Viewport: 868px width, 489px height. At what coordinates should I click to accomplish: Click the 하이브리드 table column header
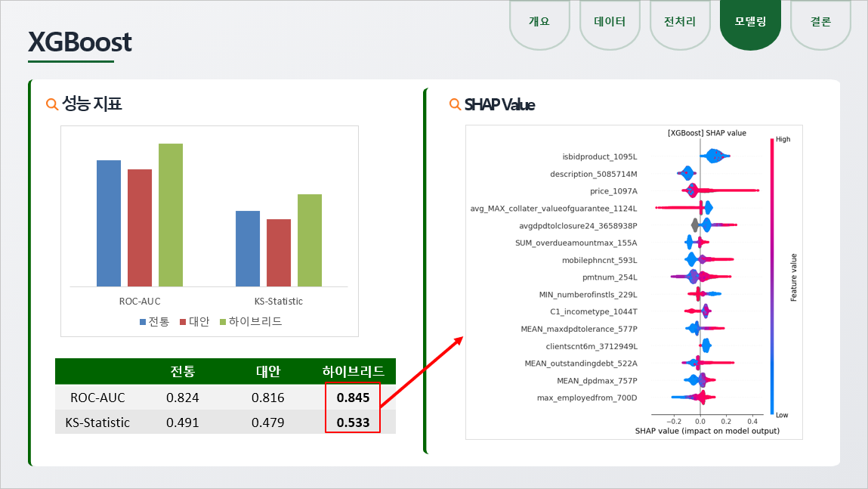point(353,372)
